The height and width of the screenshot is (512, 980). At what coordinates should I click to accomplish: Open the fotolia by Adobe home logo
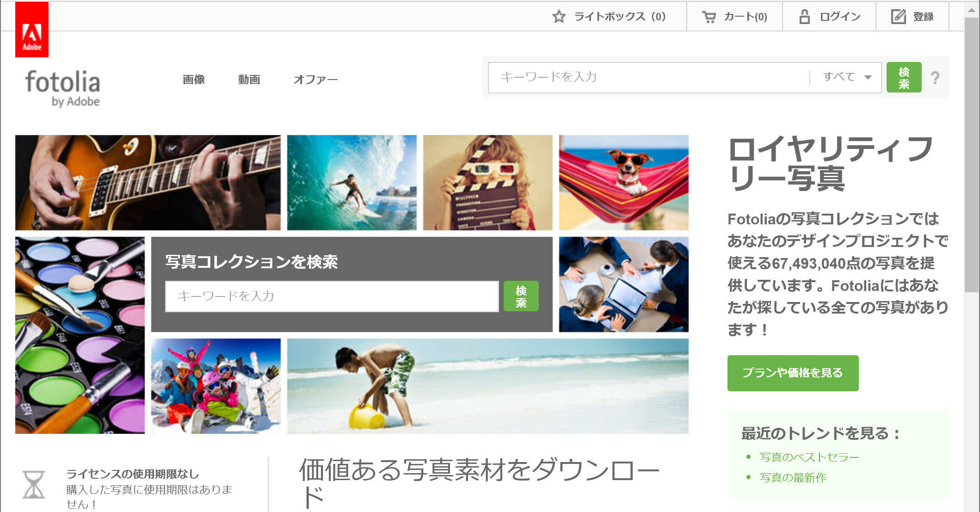(x=62, y=88)
